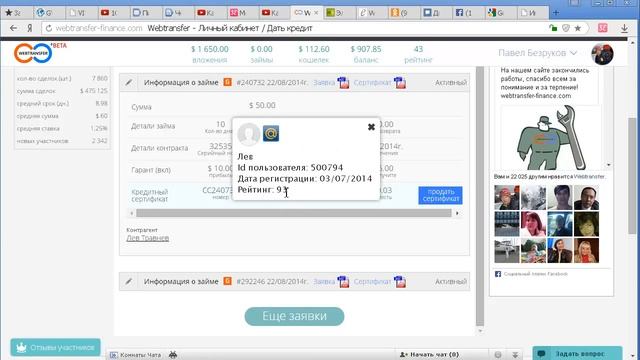640x360 pixels.
Task: Open the $112.60 кошелек summary
Action: pyautogui.click(x=313, y=54)
